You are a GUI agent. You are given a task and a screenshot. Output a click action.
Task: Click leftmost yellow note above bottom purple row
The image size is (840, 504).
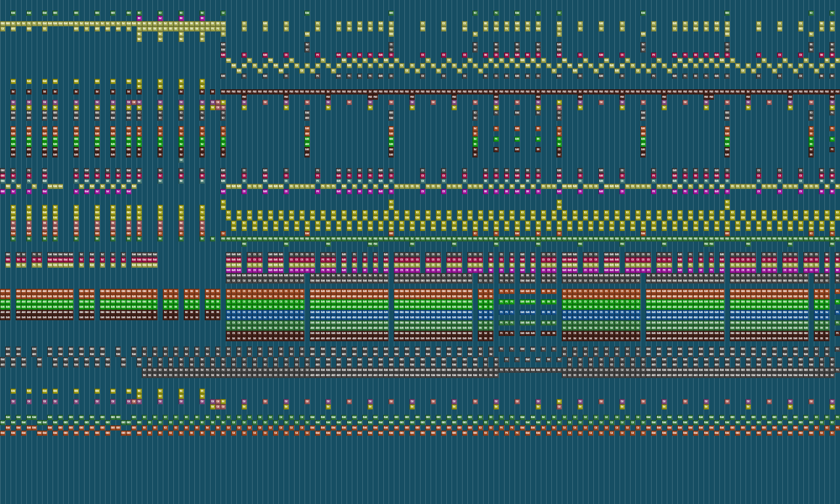(13, 391)
